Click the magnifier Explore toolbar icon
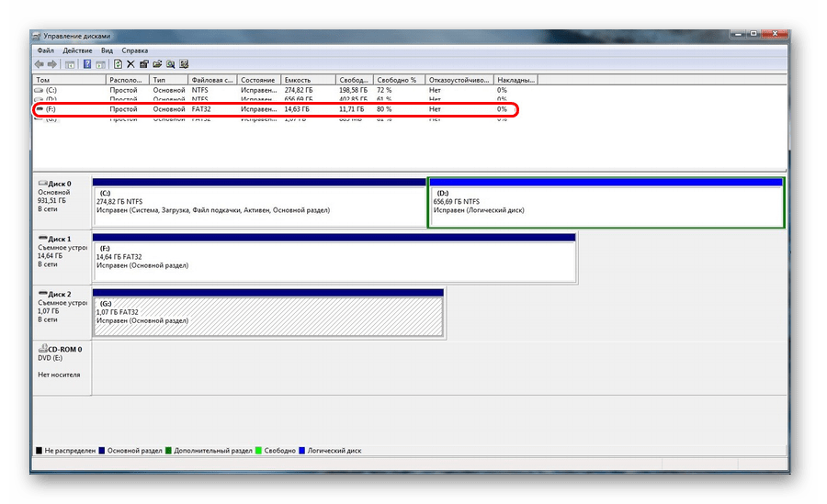The image size is (827, 504). tap(170, 64)
